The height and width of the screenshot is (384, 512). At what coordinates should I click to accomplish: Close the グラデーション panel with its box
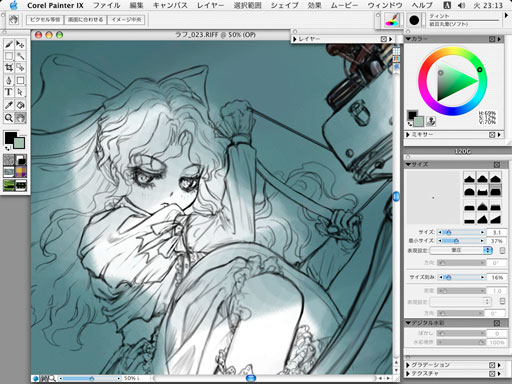point(492,365)
